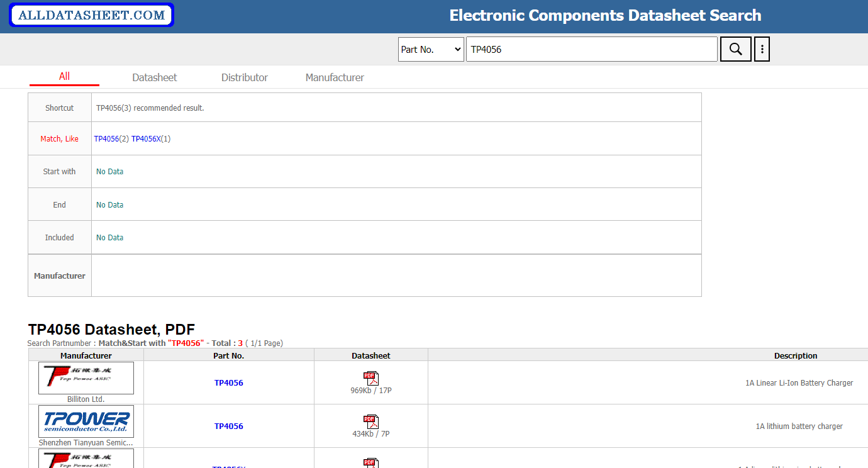Click '1A lithium battery charger' description
868x468 pixels.
click(x=799, y=426)
